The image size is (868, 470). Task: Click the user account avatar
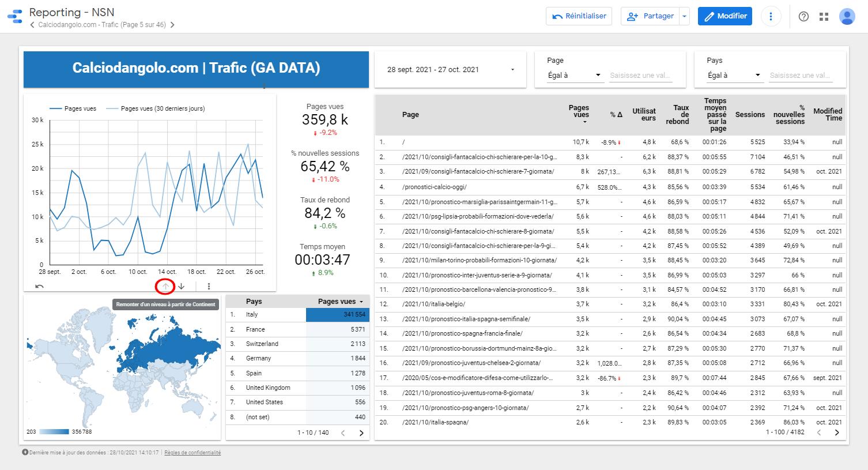pyautogui.click(x=847, y=17)
